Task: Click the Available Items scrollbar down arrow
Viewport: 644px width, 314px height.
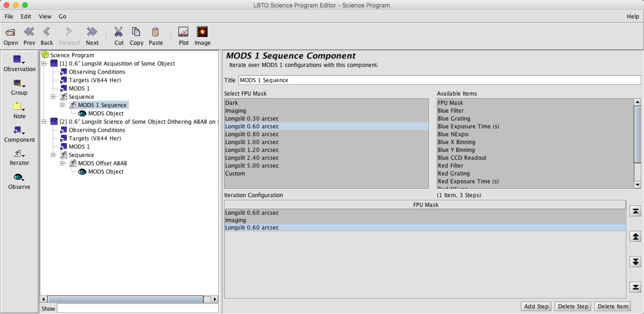Action: pyautogui.click(x=637, y=185)
